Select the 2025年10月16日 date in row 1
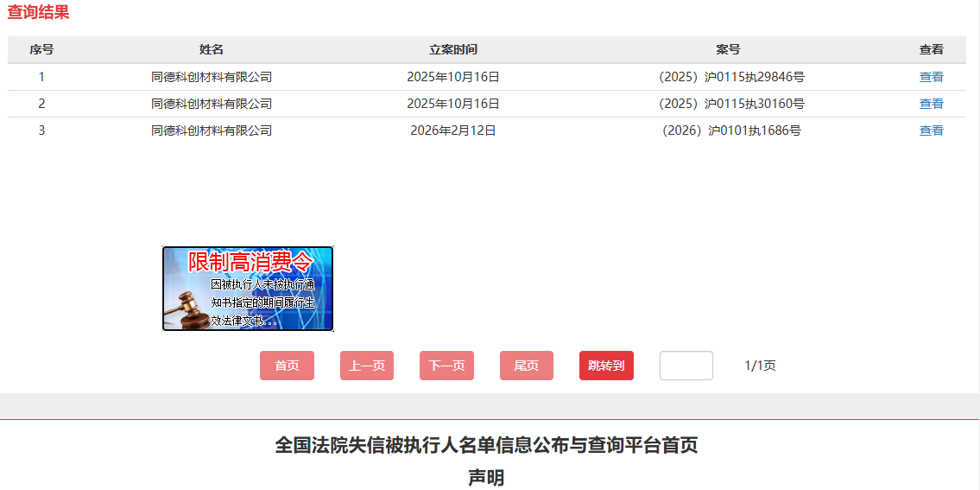Image resolution: width=980 pixels, height=490 pixels. 453,77
